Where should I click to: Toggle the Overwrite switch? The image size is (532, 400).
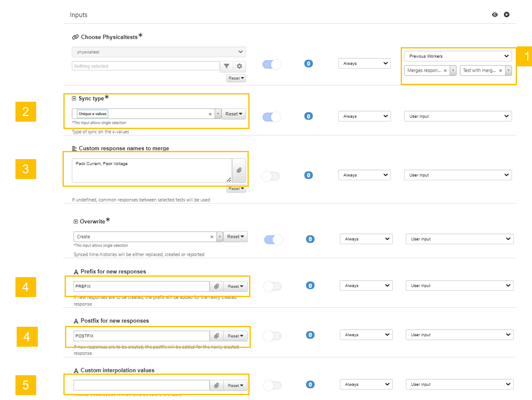pos(273,240)
